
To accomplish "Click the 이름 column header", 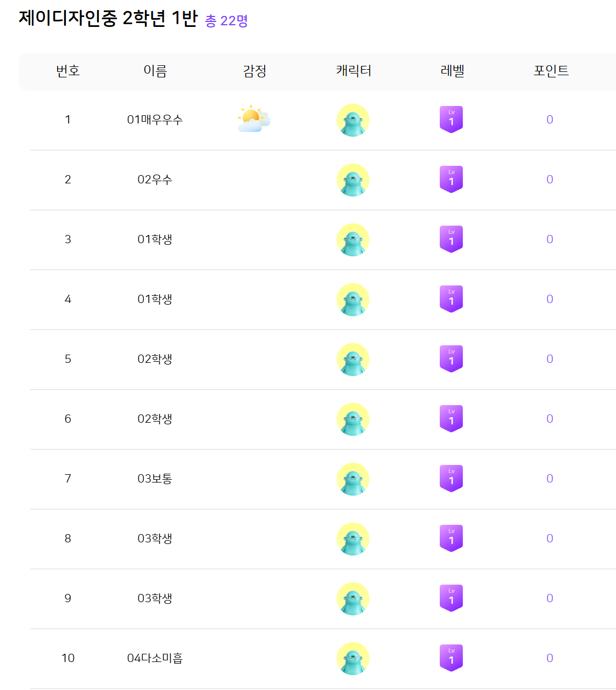I will (155, 71).
